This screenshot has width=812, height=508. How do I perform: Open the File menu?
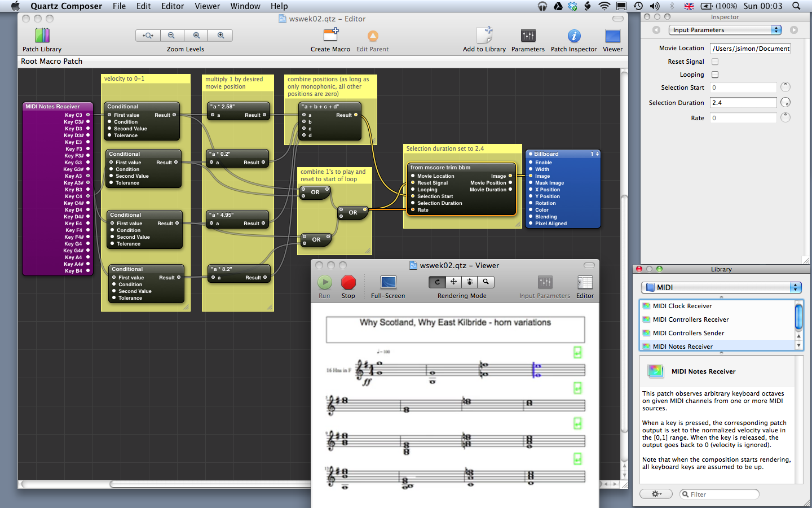pyautogui.click(x=119, y=6)
